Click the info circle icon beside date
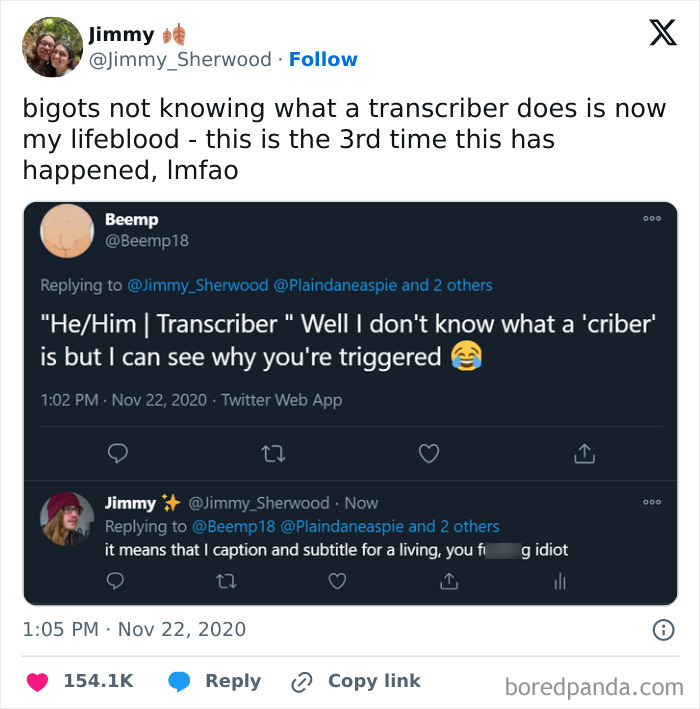Viewport: 700px width, 709px height. pyautogui.click(x=663, y=629)
